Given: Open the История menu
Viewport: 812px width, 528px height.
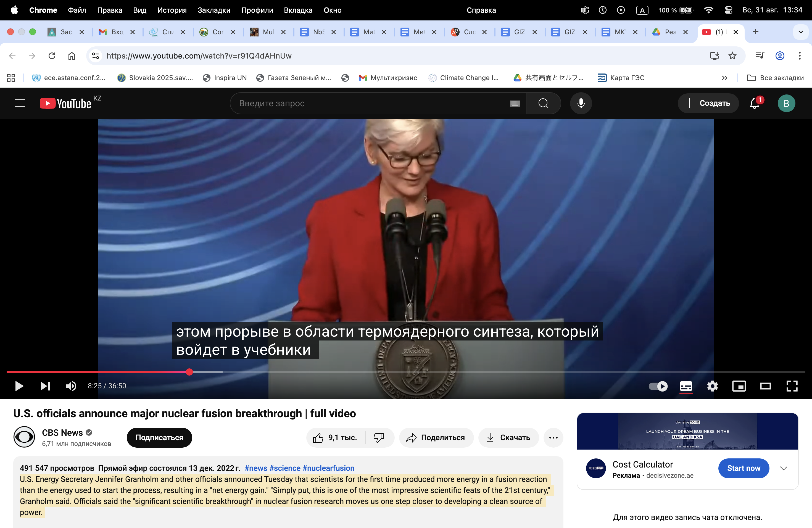Looking at the screenshot, I should pos(172,10).
